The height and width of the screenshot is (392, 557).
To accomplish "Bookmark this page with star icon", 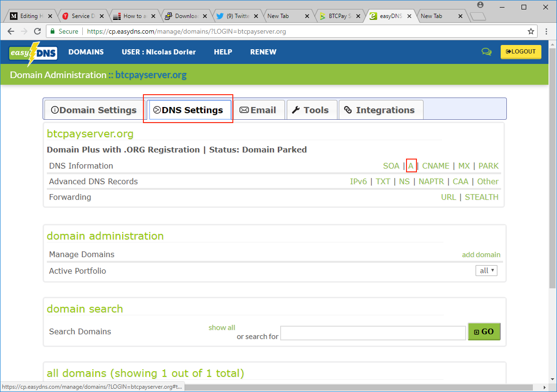I will (x=530, y=31).
